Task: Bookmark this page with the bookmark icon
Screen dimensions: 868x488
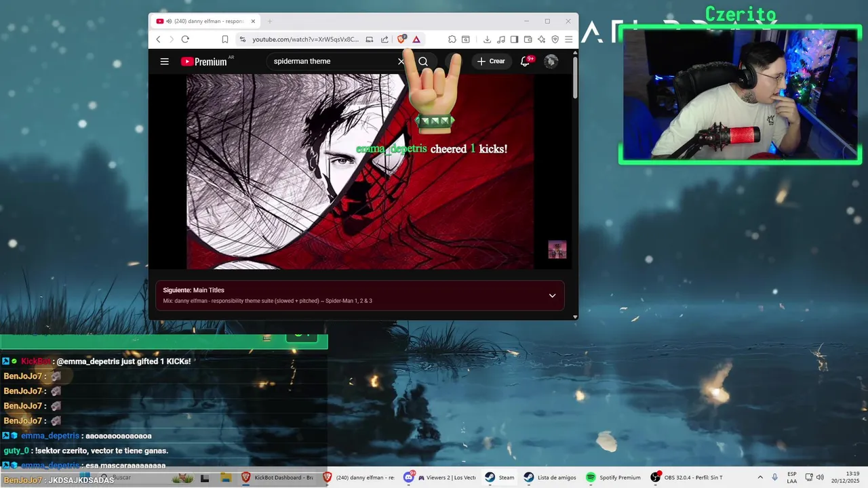Action: tap(225, 39)
